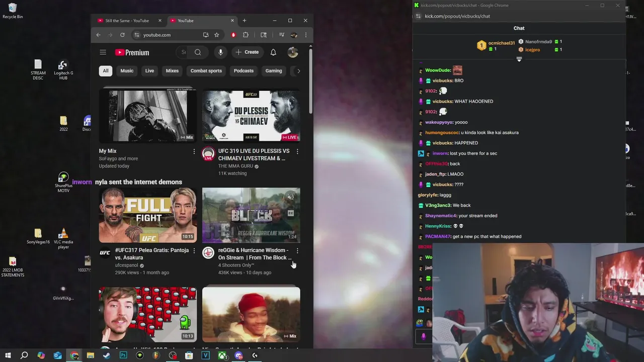The width and height of the screenshot is (644, 362).
Task: Open Windows Start menu
Action: [8, 355]
